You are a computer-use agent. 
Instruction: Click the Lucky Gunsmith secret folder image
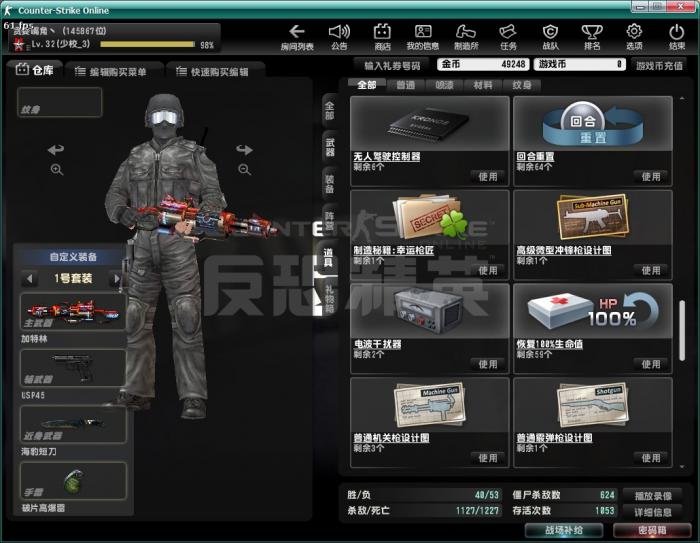tap(429, 217)
